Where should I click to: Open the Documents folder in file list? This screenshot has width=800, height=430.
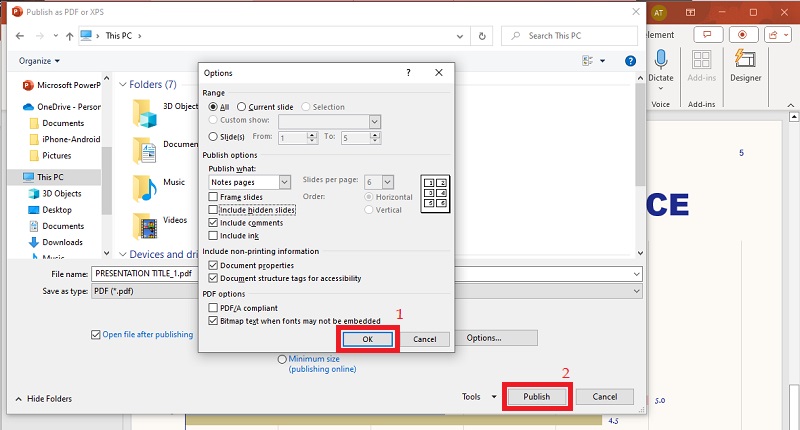coord(144,150)
